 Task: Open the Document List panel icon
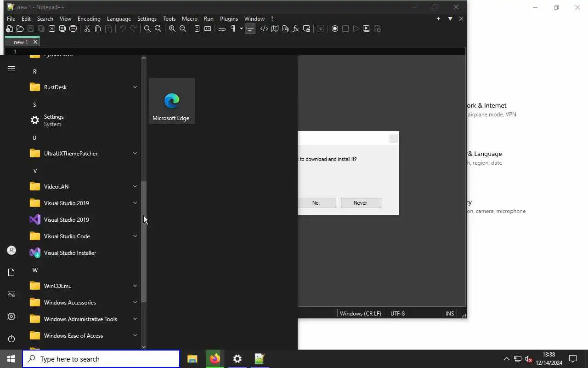285,29
